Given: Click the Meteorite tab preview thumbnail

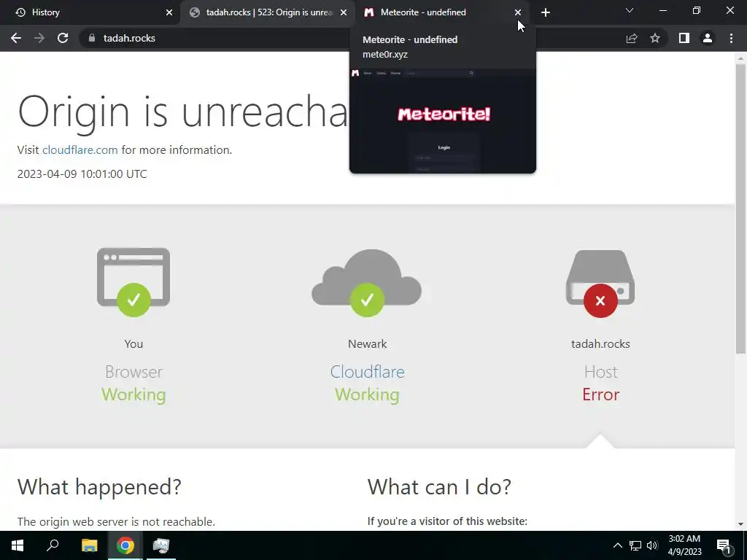Looking at the screenshot, I should coord(443,120).
